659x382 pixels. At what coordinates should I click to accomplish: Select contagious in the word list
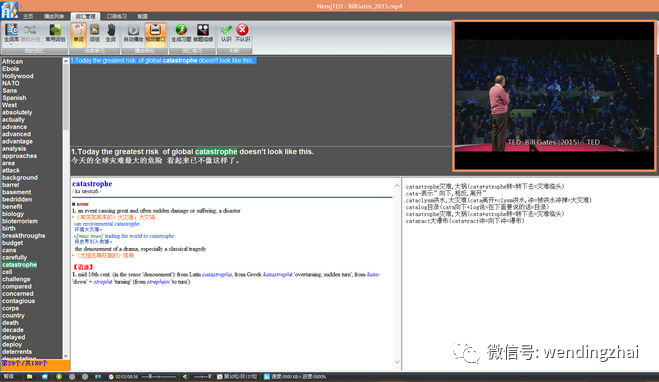pos(18,301)
